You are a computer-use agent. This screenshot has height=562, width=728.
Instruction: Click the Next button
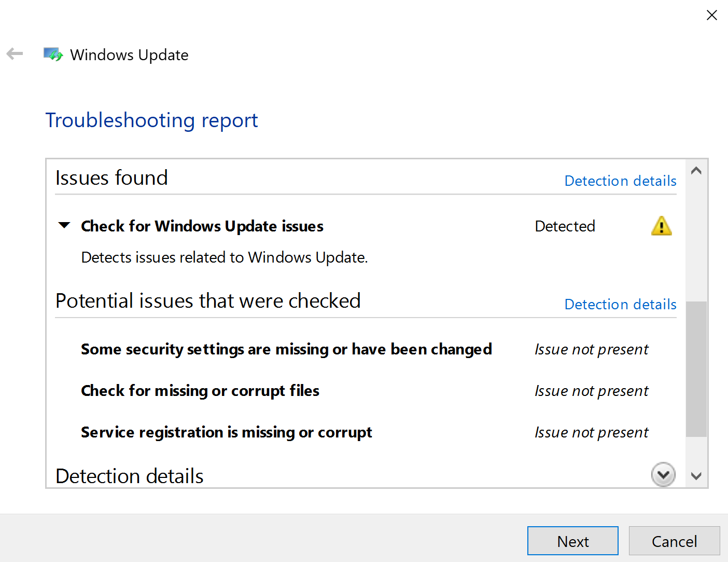tap(573, 541)
